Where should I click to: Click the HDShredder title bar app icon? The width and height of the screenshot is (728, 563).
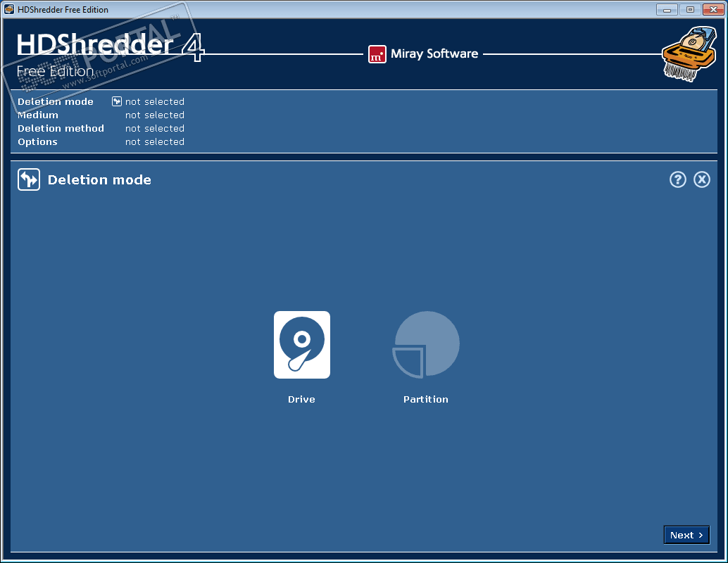[x=9, y=9]
